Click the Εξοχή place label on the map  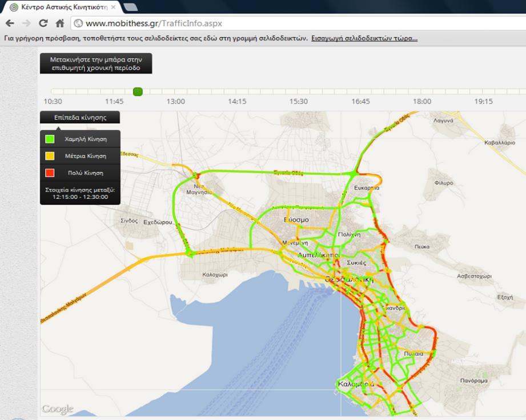505,298
